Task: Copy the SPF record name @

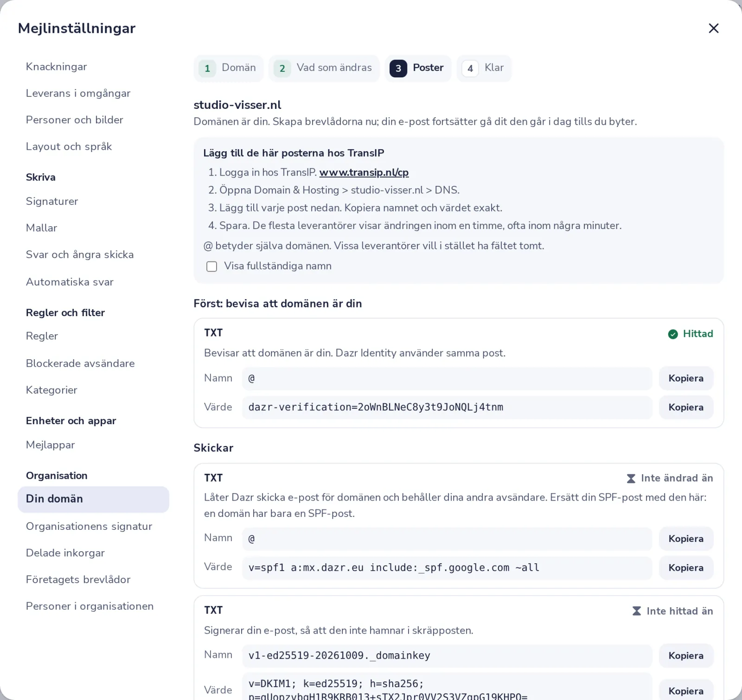Action: click(x=686, y=539)
